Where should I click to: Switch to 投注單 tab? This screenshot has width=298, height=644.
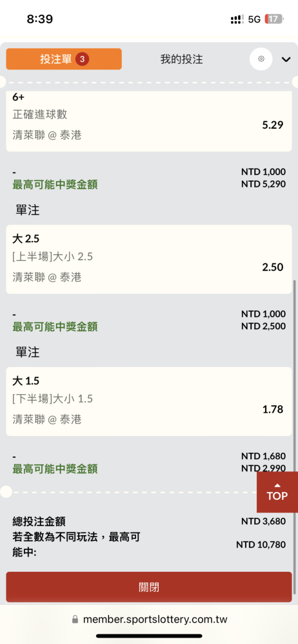click(x=64, y=59)
